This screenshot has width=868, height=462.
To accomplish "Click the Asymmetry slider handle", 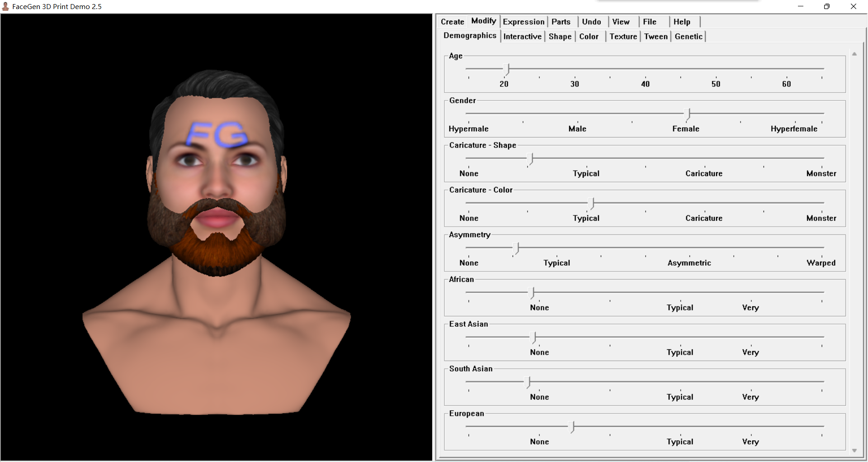I will click(x=517, y=248).
